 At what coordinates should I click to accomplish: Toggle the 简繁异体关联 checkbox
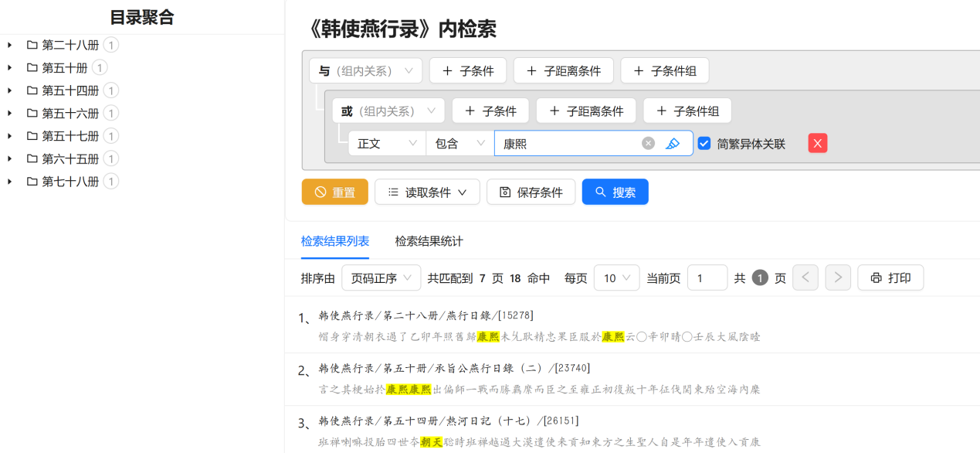704,143
